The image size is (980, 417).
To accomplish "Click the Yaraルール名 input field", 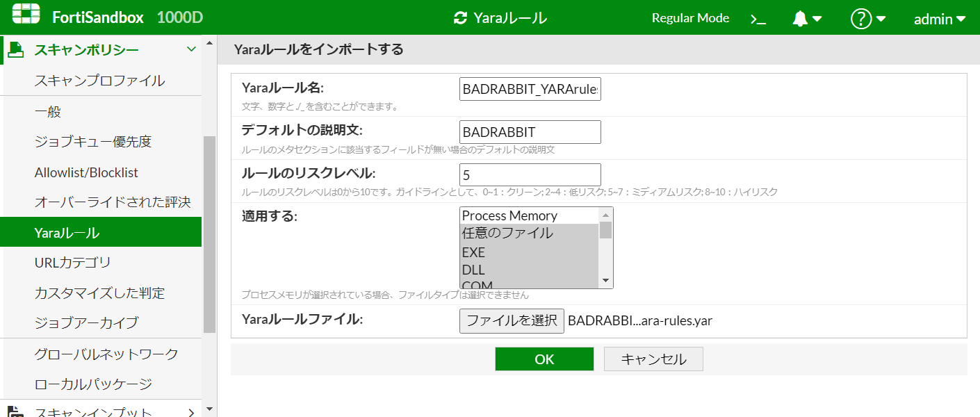I will (530, 89).
